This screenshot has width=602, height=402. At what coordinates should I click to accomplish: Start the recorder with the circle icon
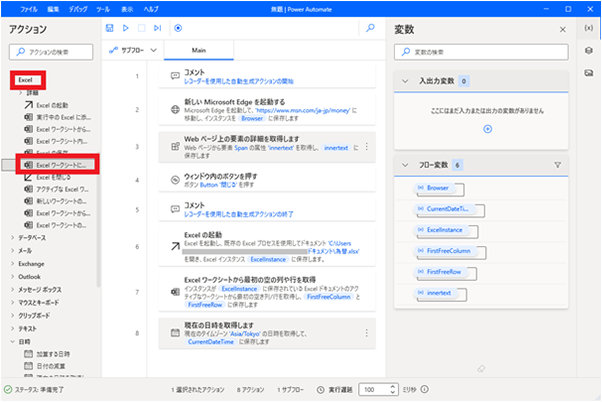coord(178,28)
